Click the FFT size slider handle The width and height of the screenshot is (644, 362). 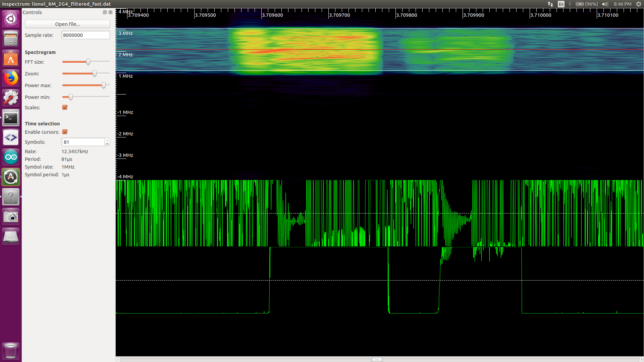(88, 62)
